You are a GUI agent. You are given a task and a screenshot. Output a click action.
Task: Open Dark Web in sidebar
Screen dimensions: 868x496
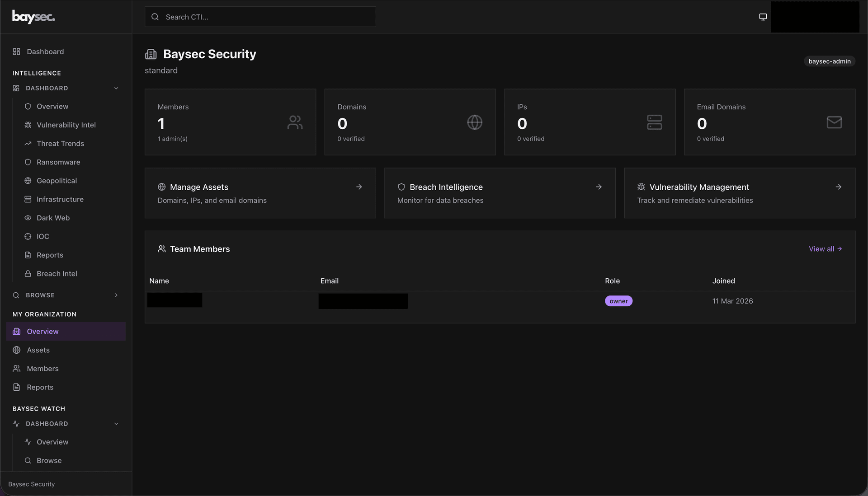pyautogui.click(x=53, y=218)
